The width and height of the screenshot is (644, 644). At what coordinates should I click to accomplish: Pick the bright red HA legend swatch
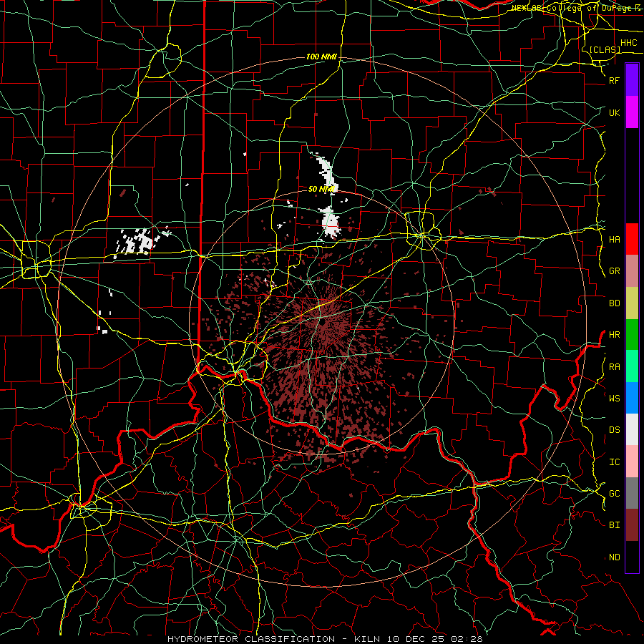(632, 239)
